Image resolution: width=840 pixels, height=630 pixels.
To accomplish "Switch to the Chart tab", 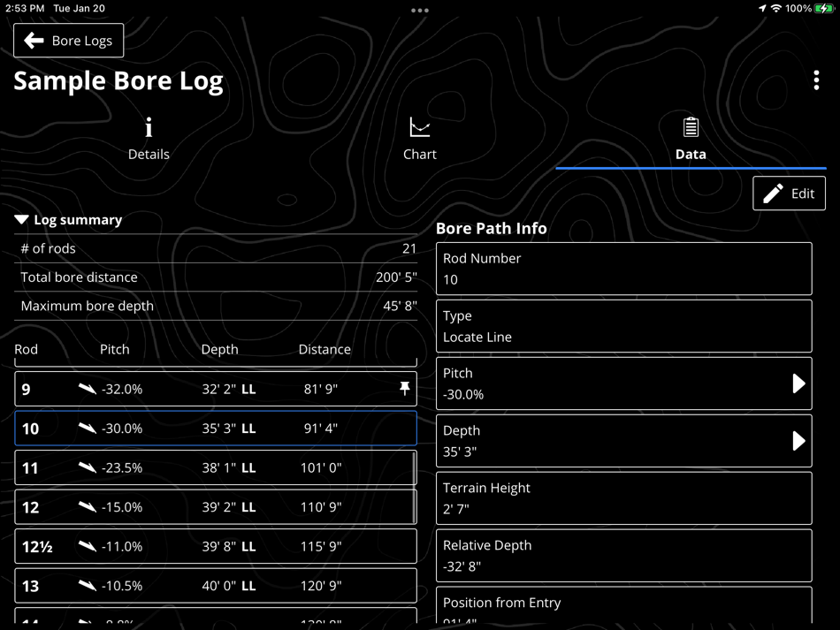I will point(419,140).
